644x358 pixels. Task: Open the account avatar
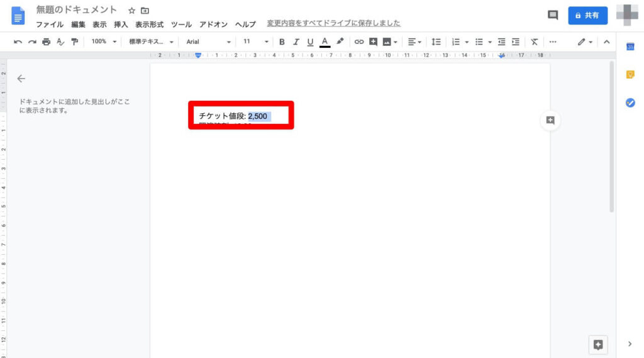point(627,15)
